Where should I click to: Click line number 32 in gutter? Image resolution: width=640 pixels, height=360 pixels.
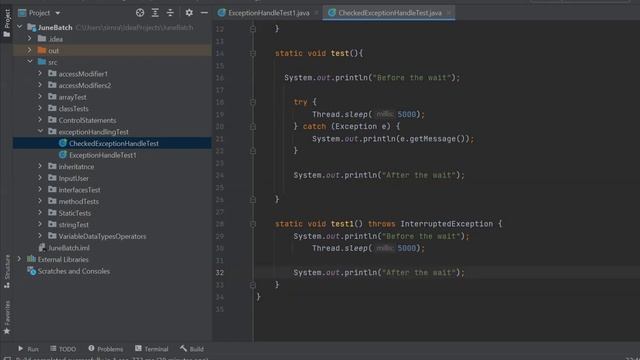coord(220,272)
